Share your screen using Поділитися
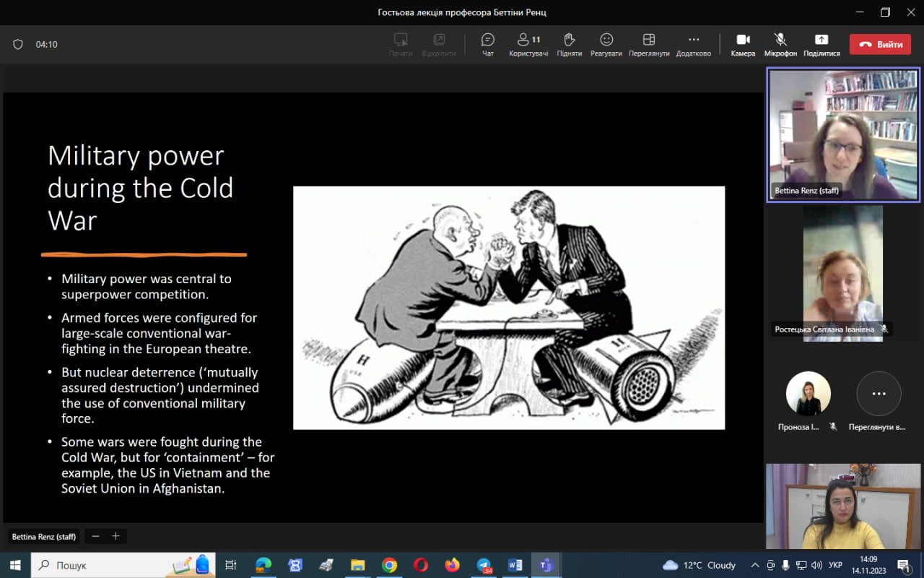Image resolution: width=924 pixels, height=578 pixels. click(x=821, y=44)
